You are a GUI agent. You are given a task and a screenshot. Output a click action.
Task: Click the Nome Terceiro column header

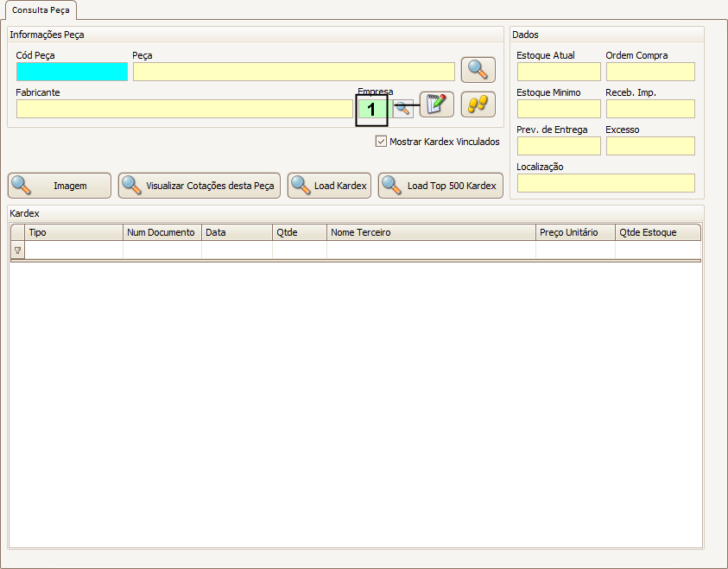point(430,232)
